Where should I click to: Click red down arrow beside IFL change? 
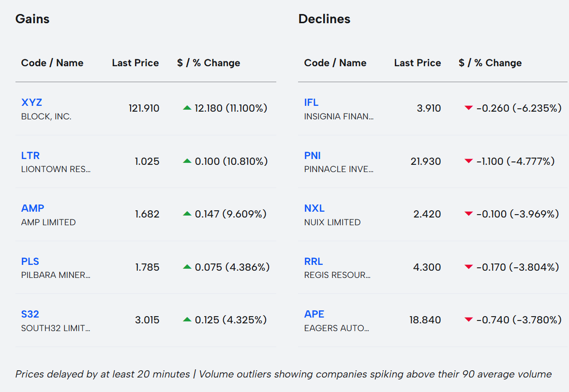coord(468,108)
